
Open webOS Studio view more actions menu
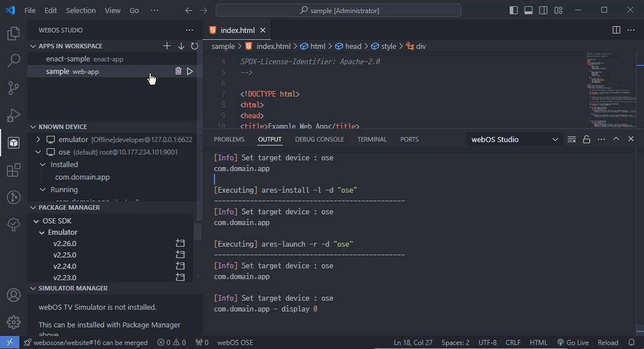[189, 30]
